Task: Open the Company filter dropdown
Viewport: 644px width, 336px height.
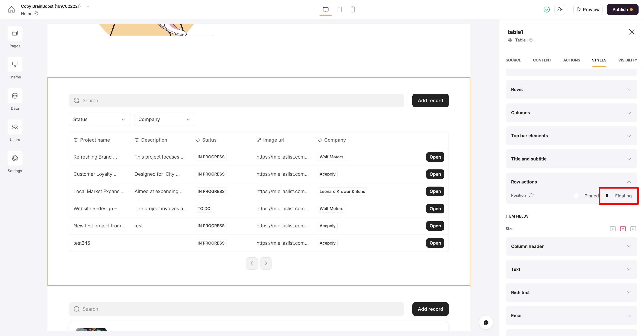Action: 165,119
